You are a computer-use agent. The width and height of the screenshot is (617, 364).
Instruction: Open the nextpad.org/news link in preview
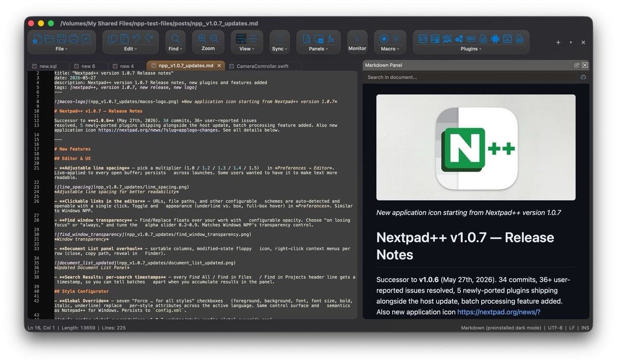(x=499, y=312)
